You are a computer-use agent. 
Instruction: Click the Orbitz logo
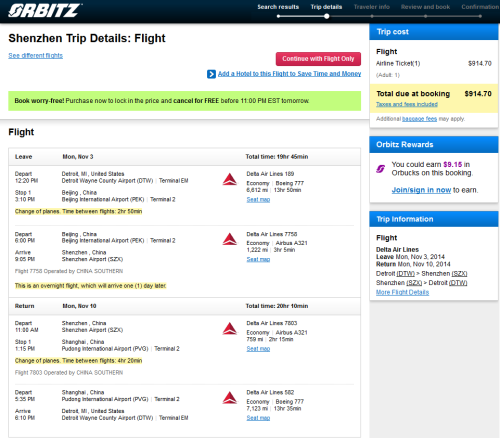[x=45, y=10]
